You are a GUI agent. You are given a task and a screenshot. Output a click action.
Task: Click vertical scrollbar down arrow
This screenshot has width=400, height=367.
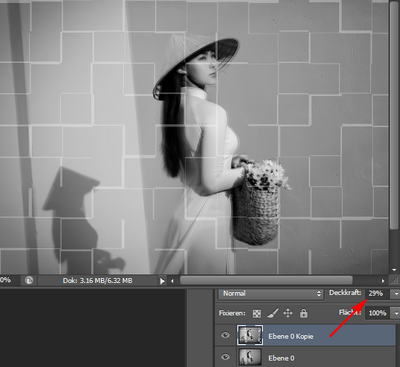(x=394, y=269)
